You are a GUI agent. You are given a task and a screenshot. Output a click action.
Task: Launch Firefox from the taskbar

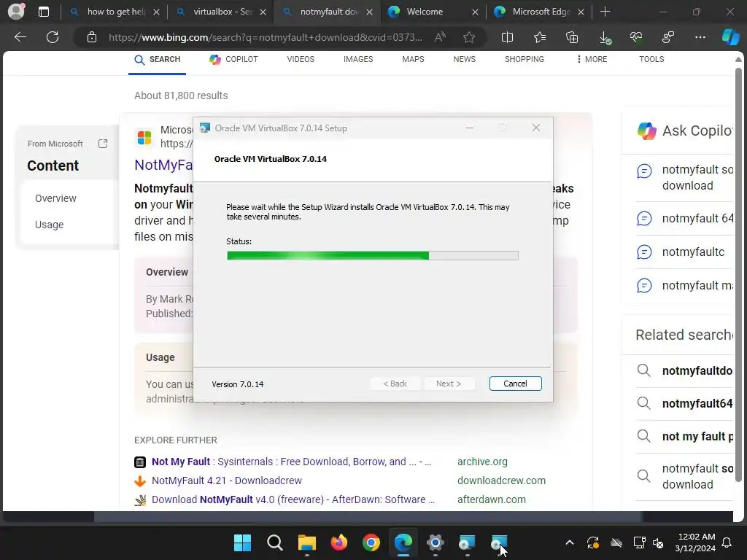tap(339, 542)
